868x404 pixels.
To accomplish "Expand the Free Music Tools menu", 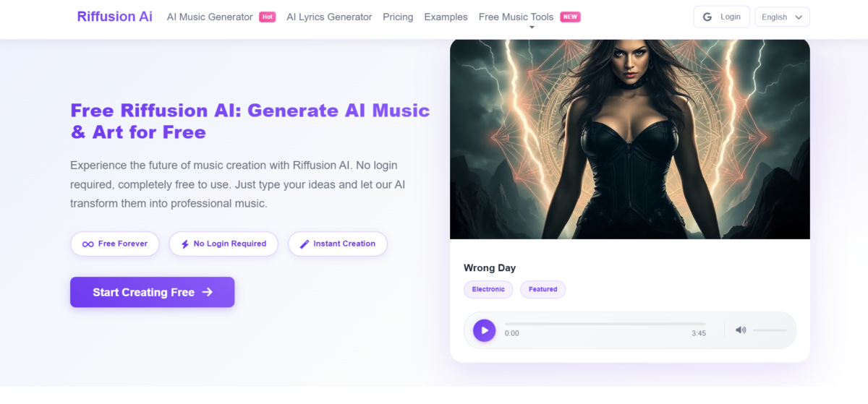I will point(516,17).
